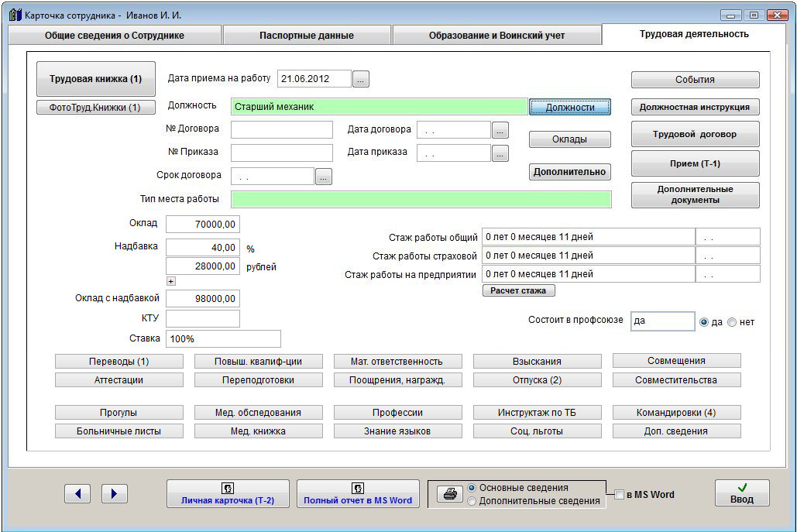Click the window icon in title bar
797x532 pixels.
(14, 15)
